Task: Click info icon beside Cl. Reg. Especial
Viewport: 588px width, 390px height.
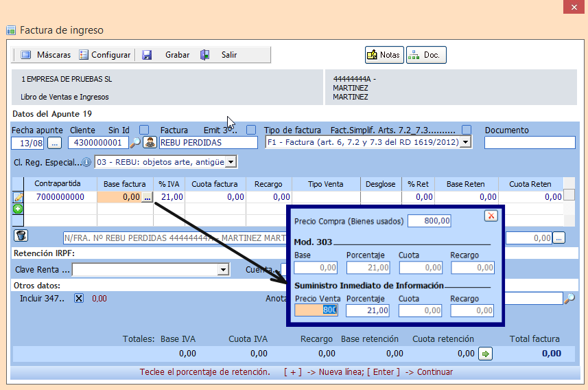Action: tap(86, 162)
